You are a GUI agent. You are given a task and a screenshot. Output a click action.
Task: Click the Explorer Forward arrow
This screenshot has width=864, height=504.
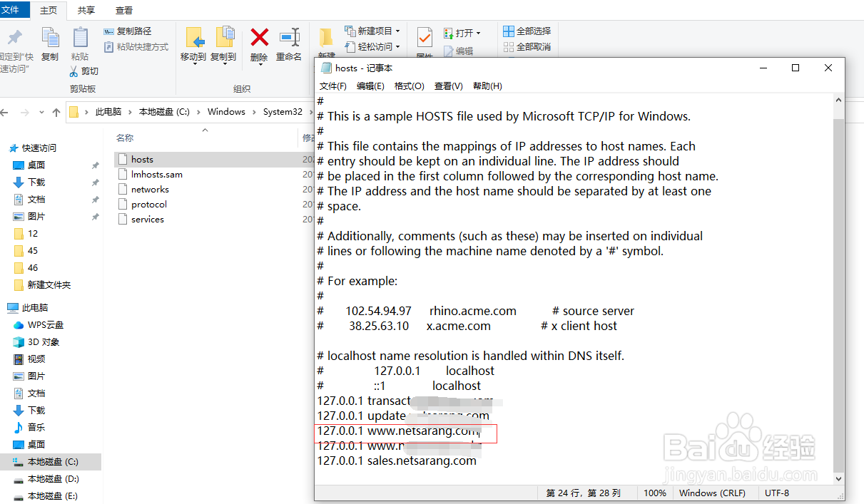pos(25,113)
